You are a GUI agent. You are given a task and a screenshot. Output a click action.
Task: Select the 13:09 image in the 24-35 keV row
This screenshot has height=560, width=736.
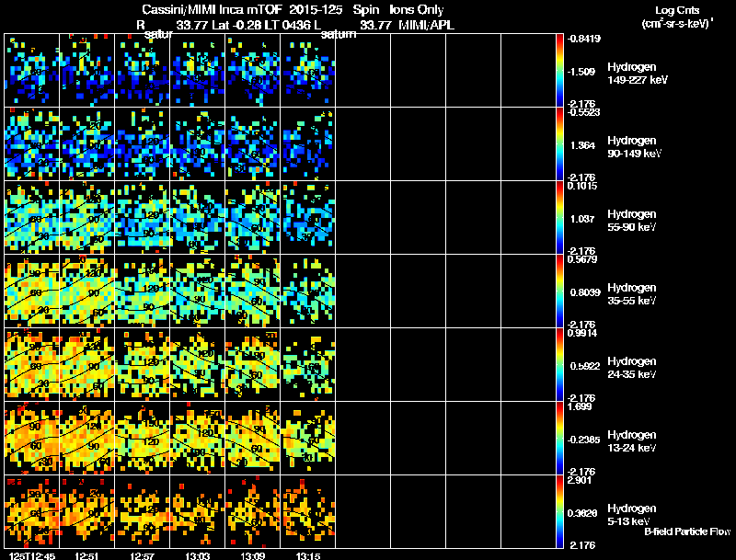(x=253, y=364)
